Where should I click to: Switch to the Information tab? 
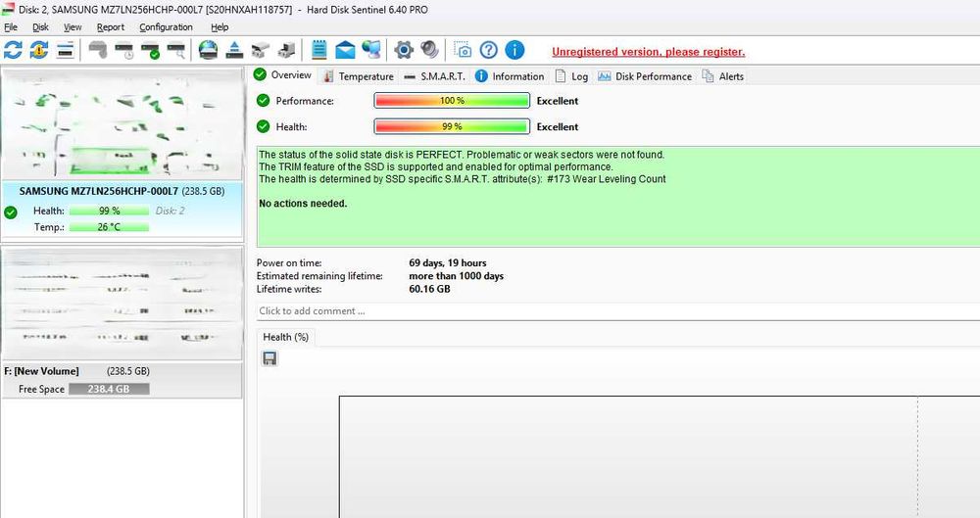pos(510,76)
